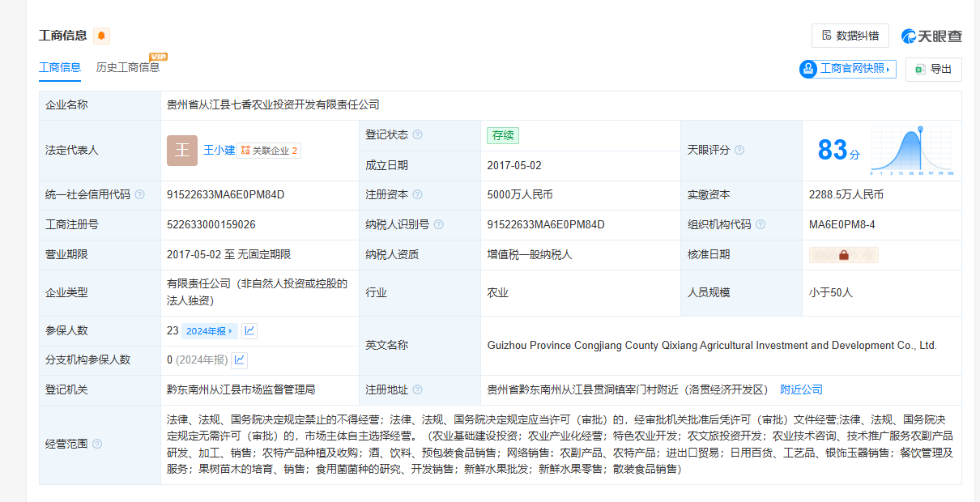This screenshot has height=502, width=980.
Task: Export data with the 导出 button
Action: [x=933, y=70]
